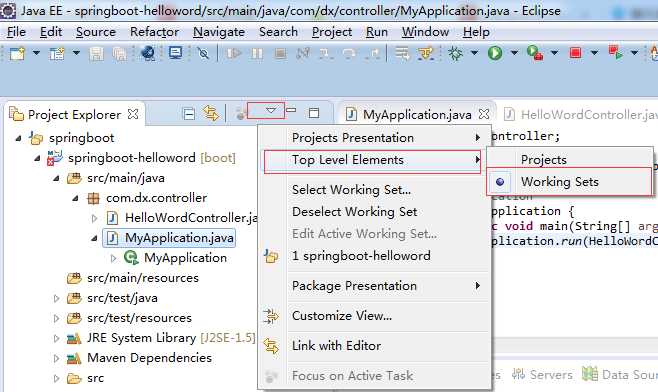Open Projects Presentation submenu

[x=373, y=138]
